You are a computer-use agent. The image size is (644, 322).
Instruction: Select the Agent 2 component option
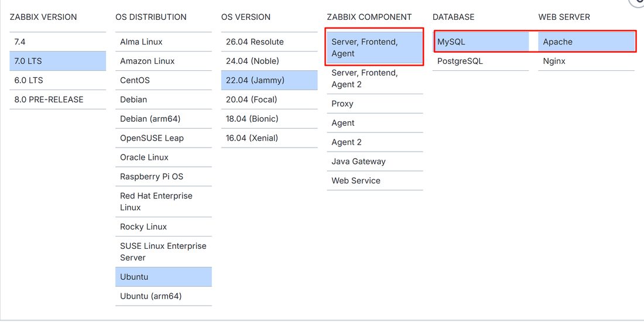[x=375, y=142]
